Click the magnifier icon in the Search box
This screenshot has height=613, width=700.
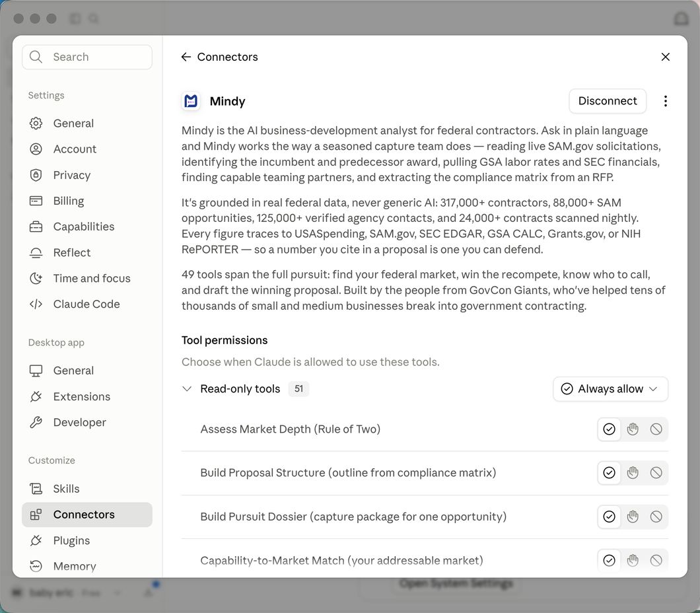tap(36, 57)
